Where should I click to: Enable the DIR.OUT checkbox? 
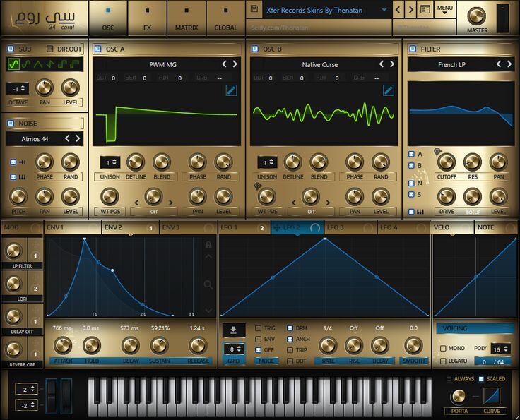click(49, 49)
